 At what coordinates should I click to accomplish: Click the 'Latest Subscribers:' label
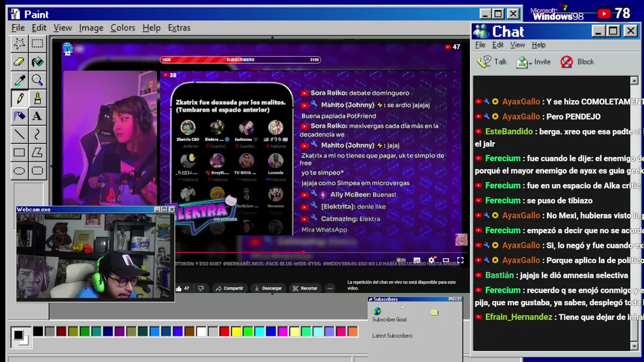(x=392, y=336)
